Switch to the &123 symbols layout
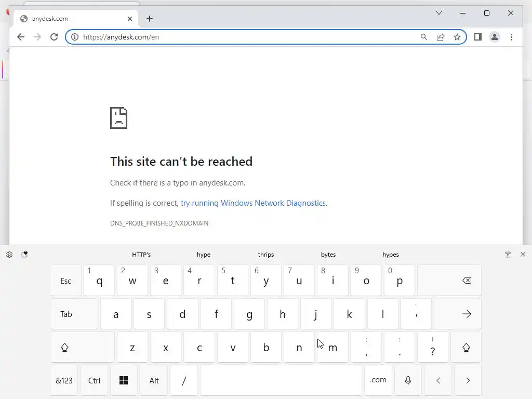Image resolution: width=532 pixels, height=399 pixels. pos(64,380)
